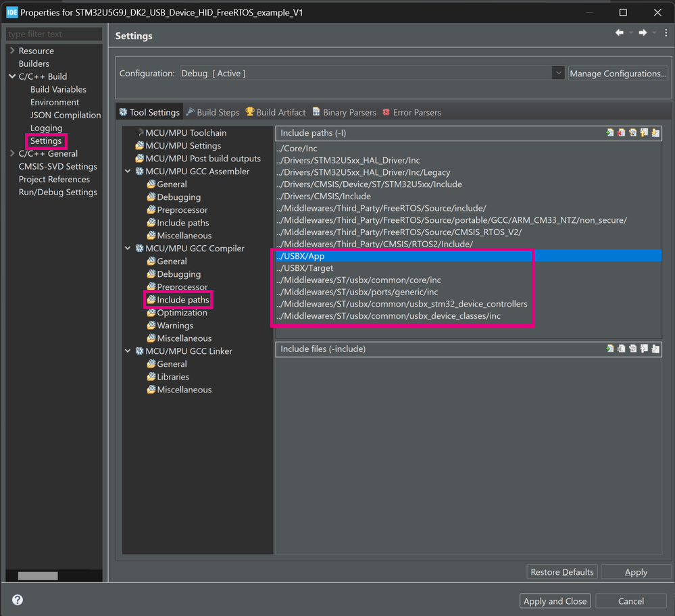Click the Manage Configurations button
The image size is (675, 616).
pyautogui.click(x=618, y=73)
